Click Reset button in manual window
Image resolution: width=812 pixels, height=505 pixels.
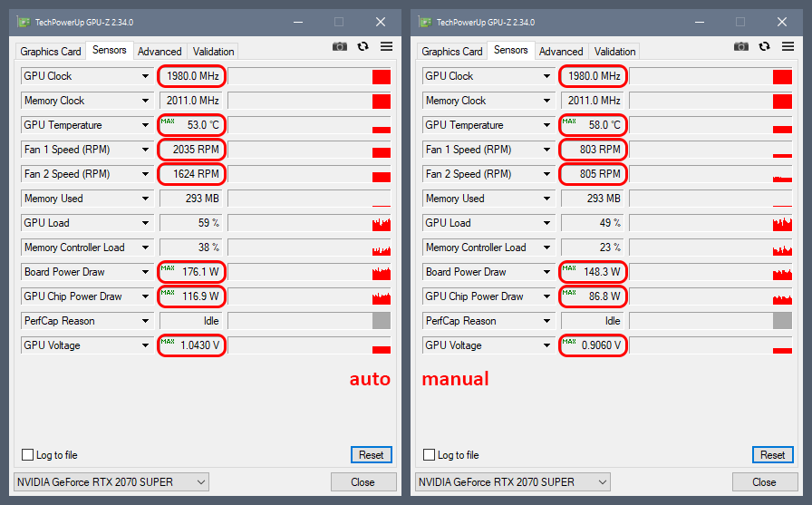[773, 455]
